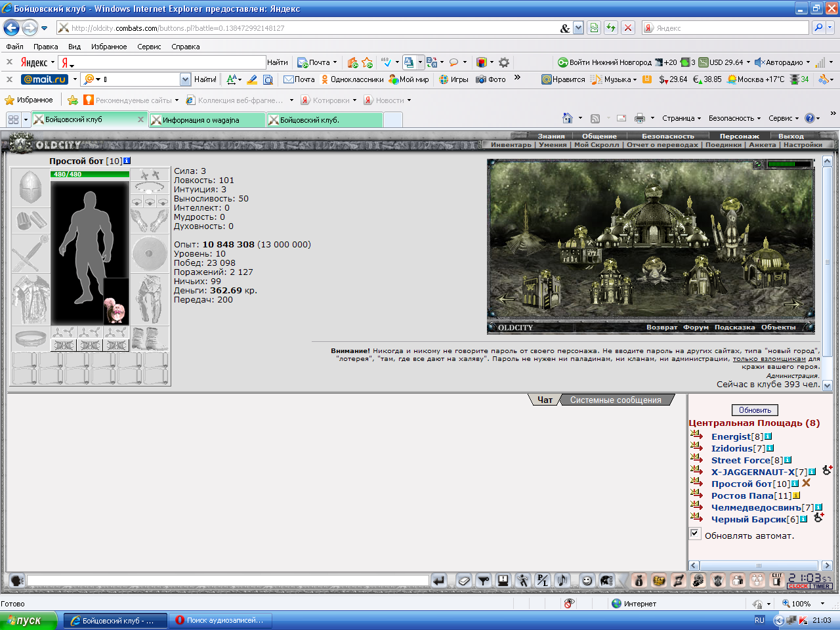Expand the Страница dropdown
The height and width of the screenshot is (630, 840).
point(681,118)
